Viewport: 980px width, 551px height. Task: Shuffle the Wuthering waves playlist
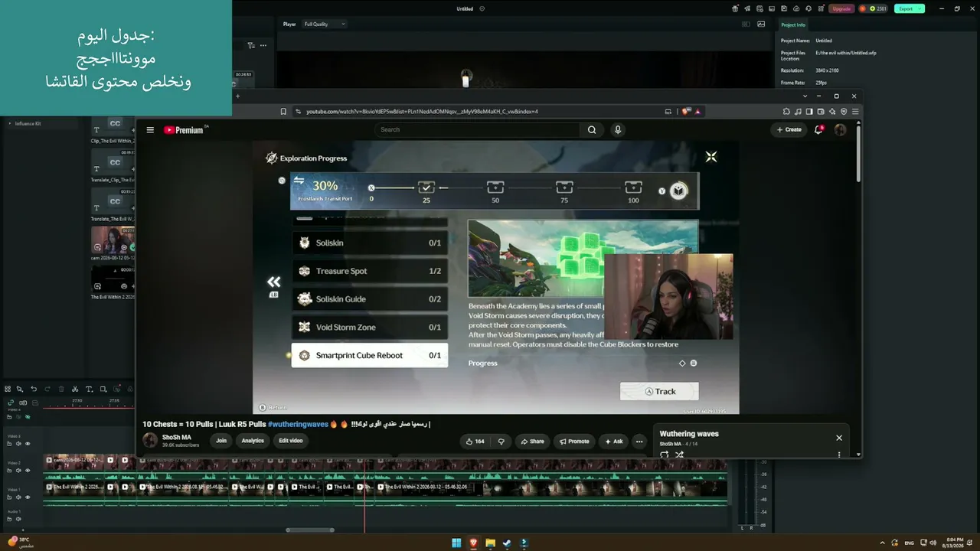pos(679,455)
